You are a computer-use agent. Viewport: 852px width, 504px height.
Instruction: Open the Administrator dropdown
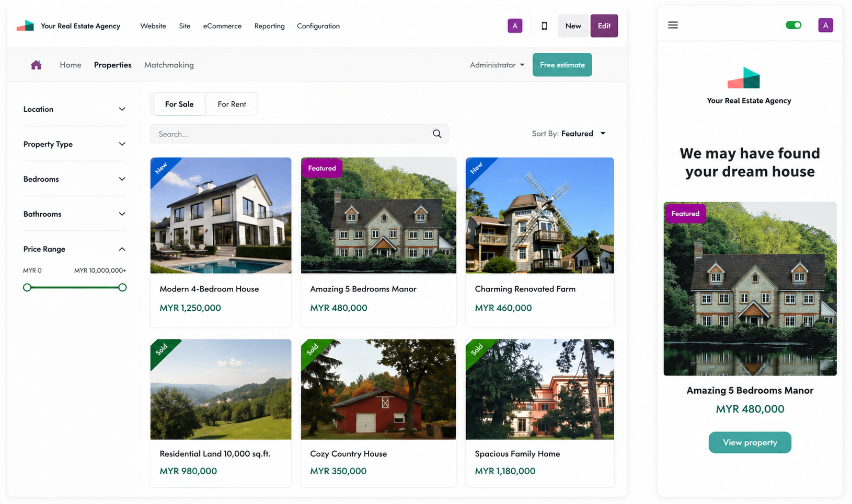pos(497,65)
